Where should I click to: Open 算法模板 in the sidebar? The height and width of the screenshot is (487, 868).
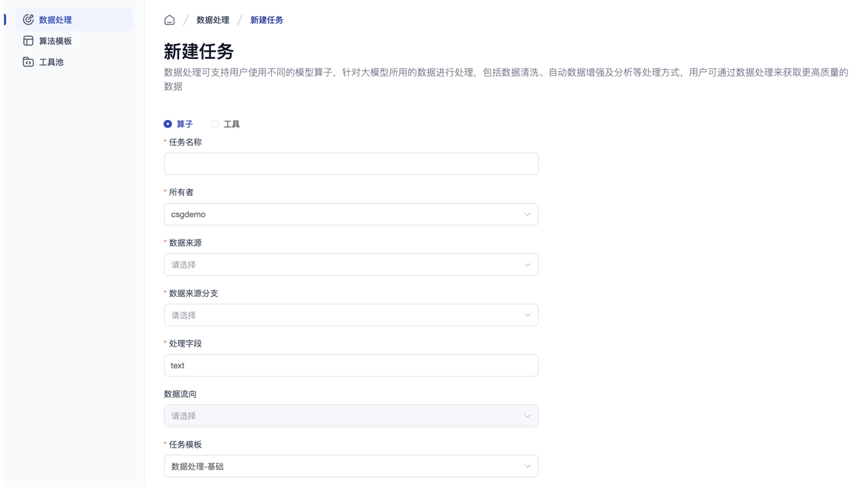click(56, 41)
